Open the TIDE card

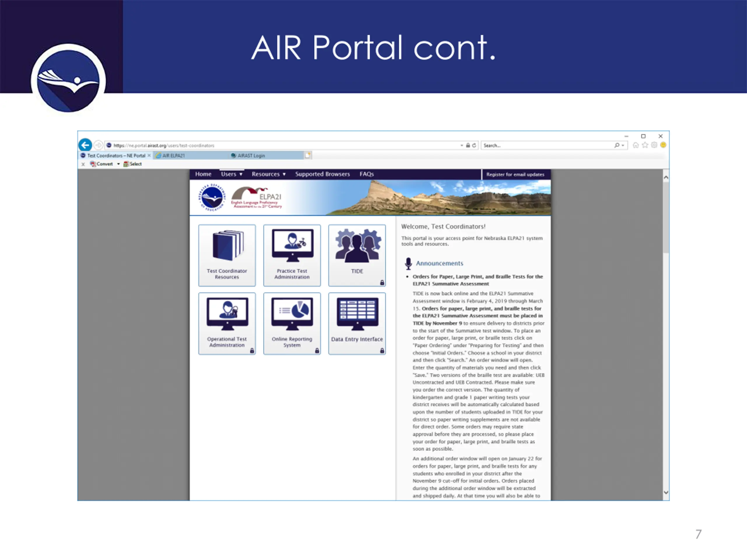[x=357, y=255]
